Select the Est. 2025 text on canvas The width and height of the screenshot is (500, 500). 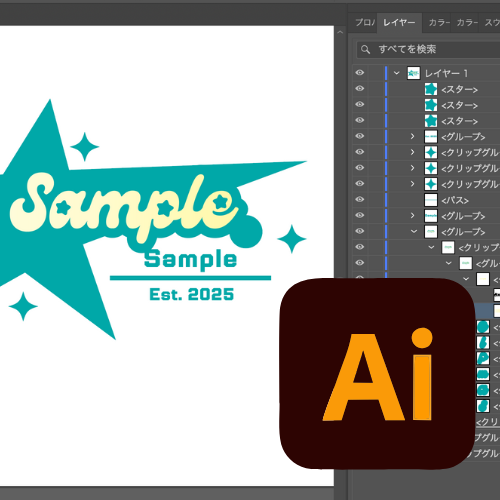click(191, 294)
